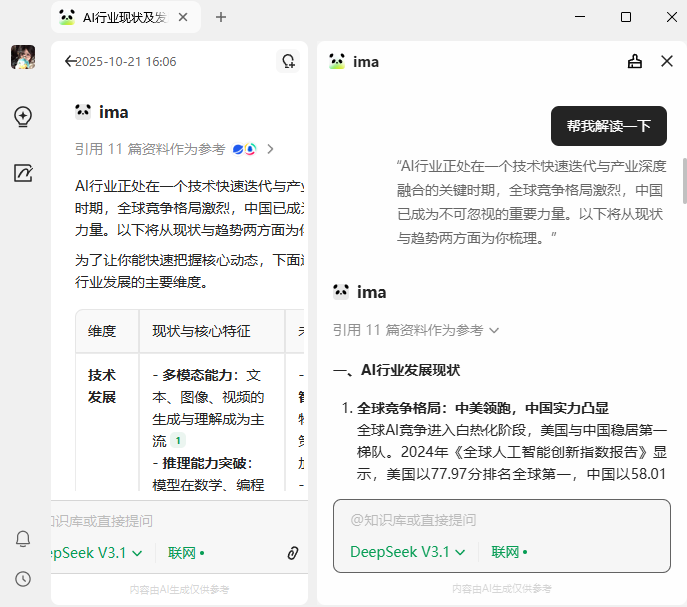Screen dimensions: 687x607
Task: Toggle 联网 web search in left panel
Action: 186,552
